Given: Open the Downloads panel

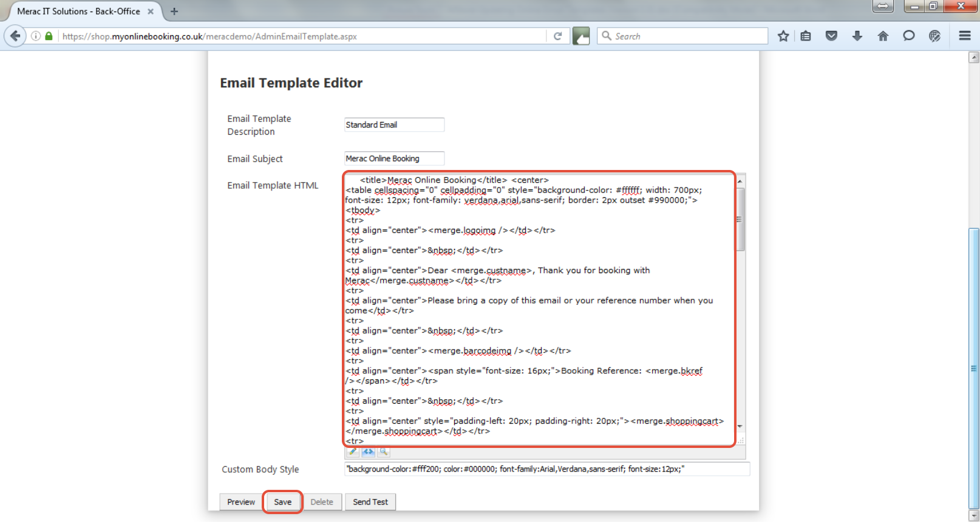Looking at the screenshot, I should (857, 36).
